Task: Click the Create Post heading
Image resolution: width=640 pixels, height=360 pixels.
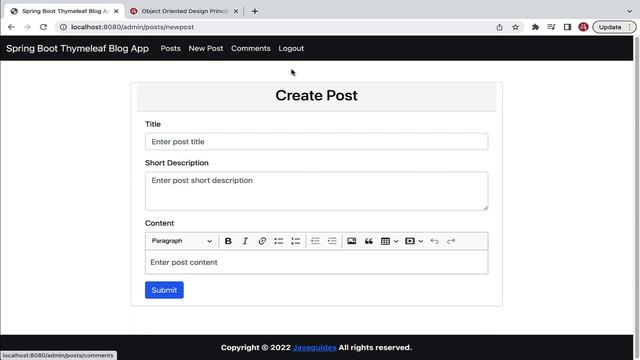Action: (x=316, y=96)
